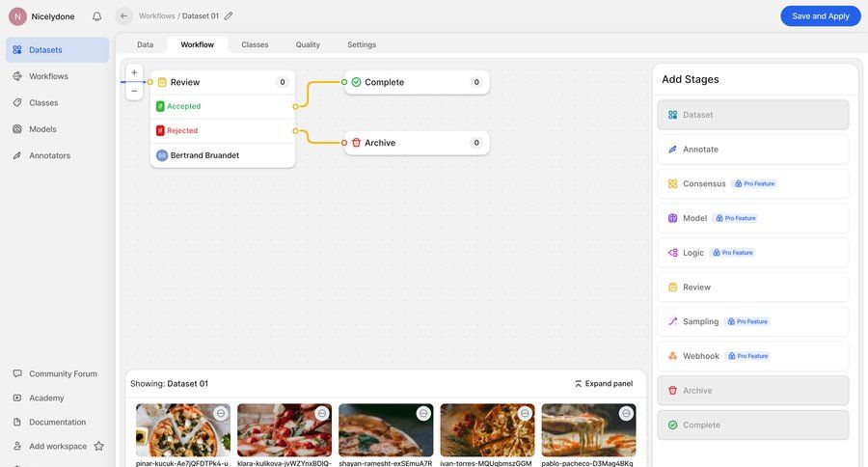Switch to the Classes tab
The height and width of the screenshot is (467, 868).
click(x=255, y=44)
